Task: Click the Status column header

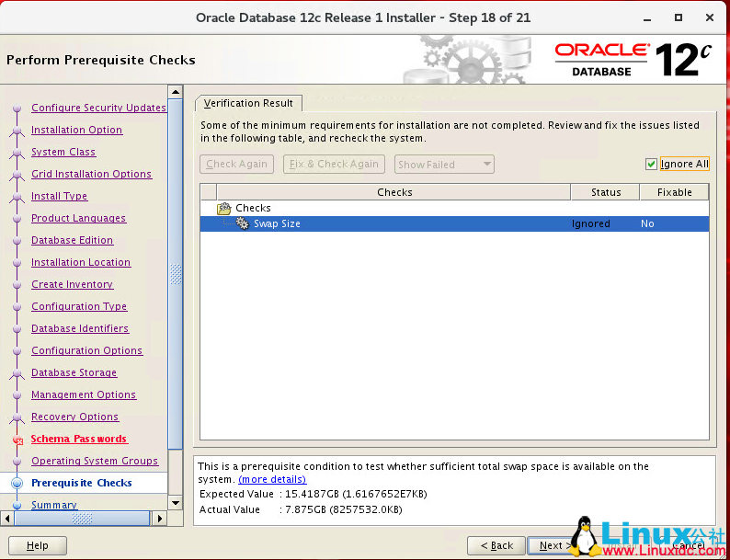Action: pyautogui.click(x=606, y=192)
